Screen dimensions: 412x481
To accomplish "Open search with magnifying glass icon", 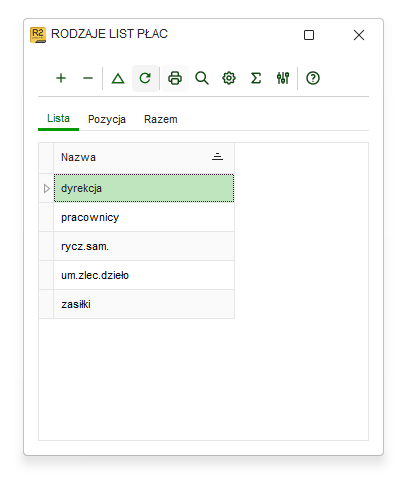I will click(202, 78).
